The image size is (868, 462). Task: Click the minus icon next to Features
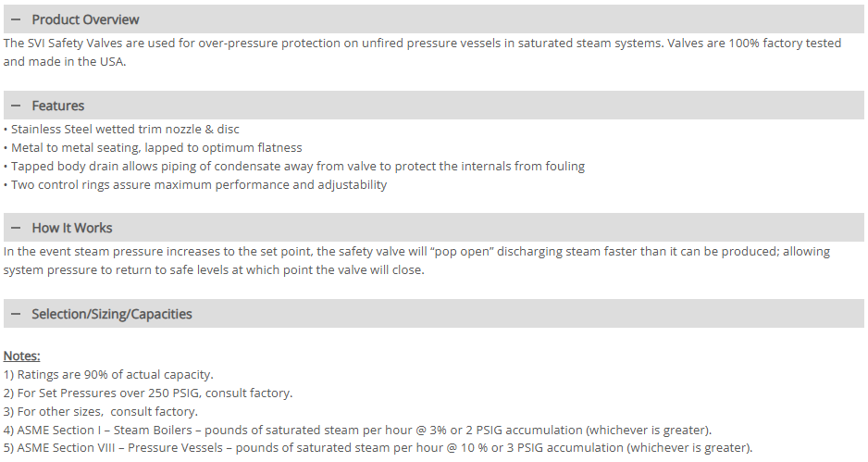16,106
